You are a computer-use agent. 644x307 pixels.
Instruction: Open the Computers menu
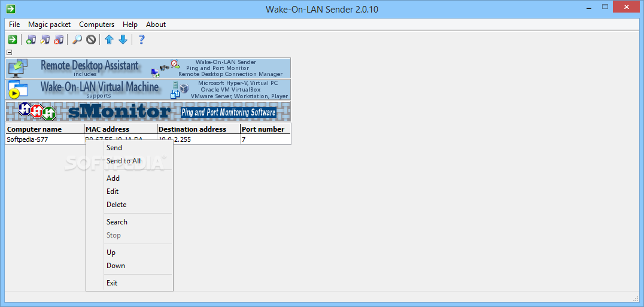96,25
